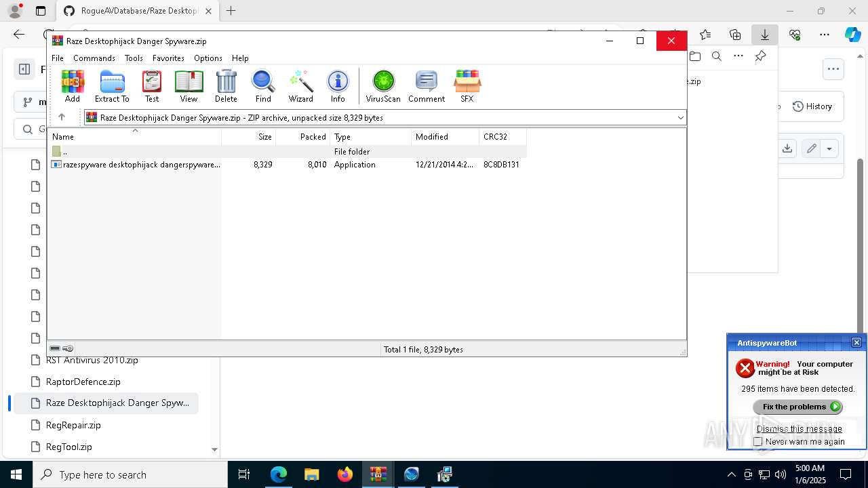
Task: Go up one folder level arrow
Action: click(62, 117)
